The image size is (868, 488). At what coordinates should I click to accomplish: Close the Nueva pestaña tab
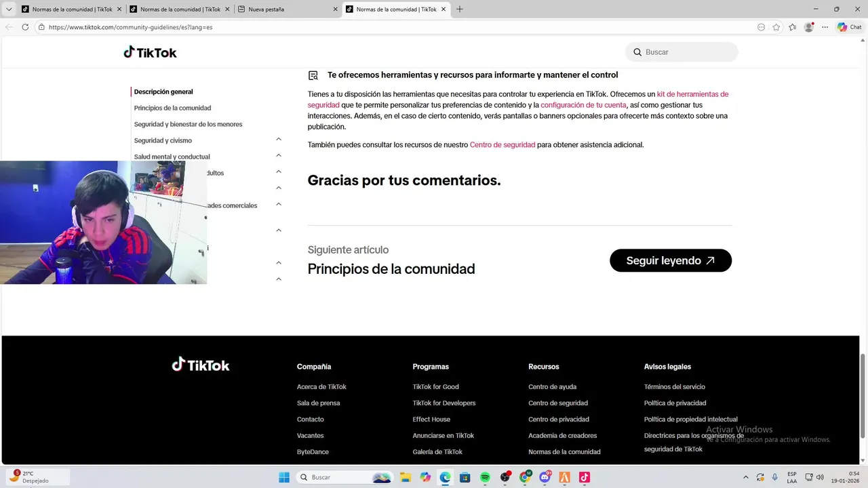335,9
